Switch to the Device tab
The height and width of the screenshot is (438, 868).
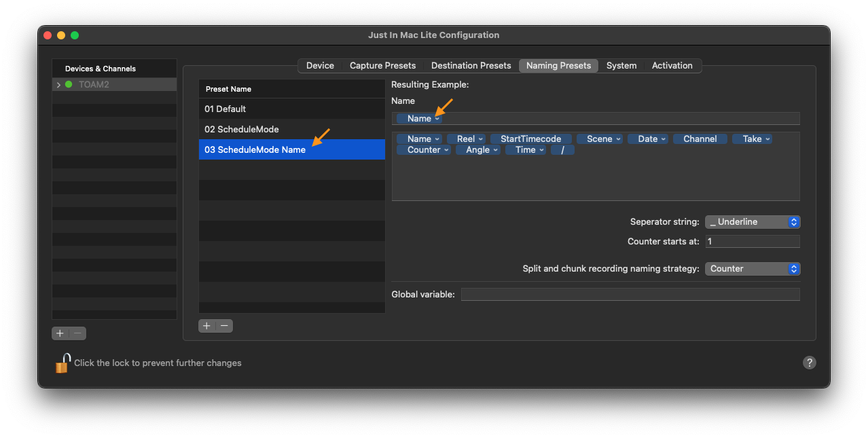(320, 66)
